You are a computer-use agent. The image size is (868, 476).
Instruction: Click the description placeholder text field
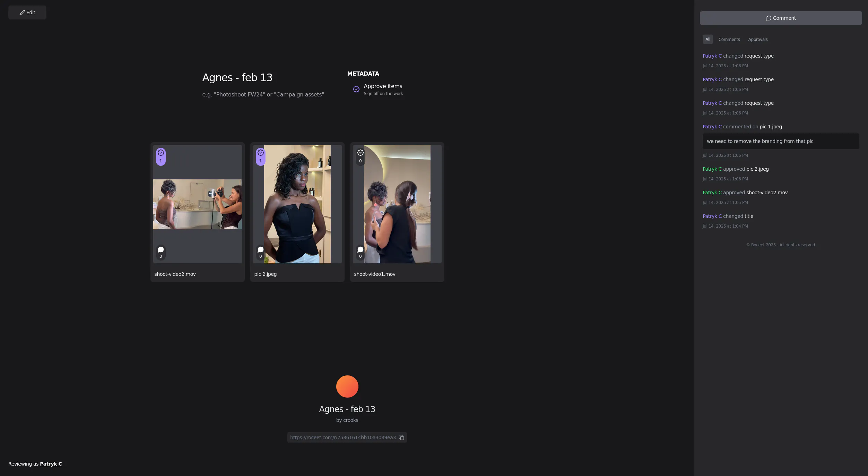263,94
